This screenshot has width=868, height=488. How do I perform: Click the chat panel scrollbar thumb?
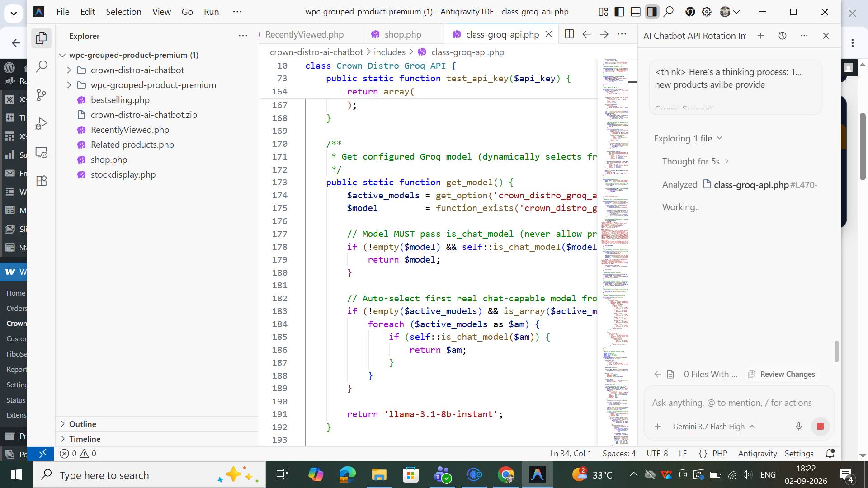click(836, 352)
